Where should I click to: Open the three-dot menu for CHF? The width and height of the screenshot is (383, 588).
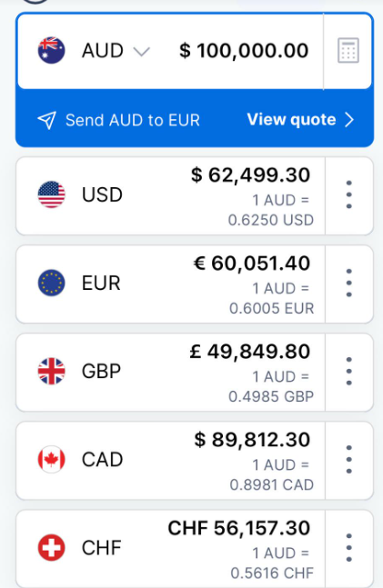[348, 547]
